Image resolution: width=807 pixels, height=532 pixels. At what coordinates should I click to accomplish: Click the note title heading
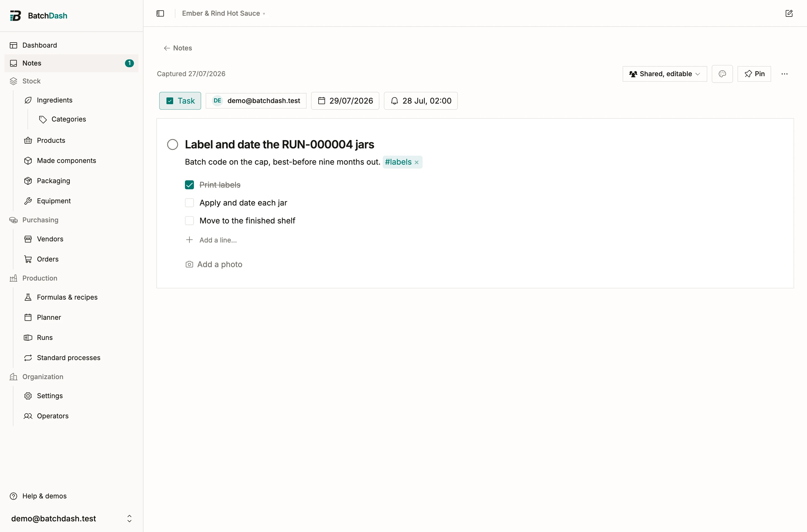tap(279, 144)
